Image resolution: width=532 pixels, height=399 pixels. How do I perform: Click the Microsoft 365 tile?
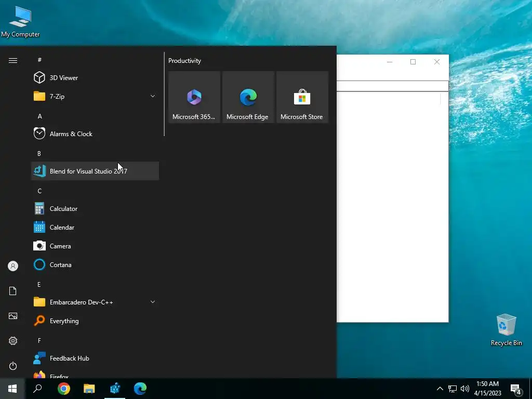tap(194, 97)
